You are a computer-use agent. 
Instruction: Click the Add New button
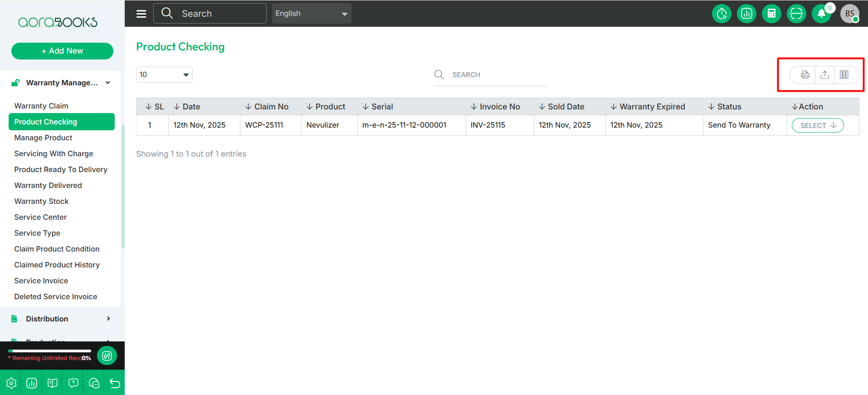click(62, 51)
